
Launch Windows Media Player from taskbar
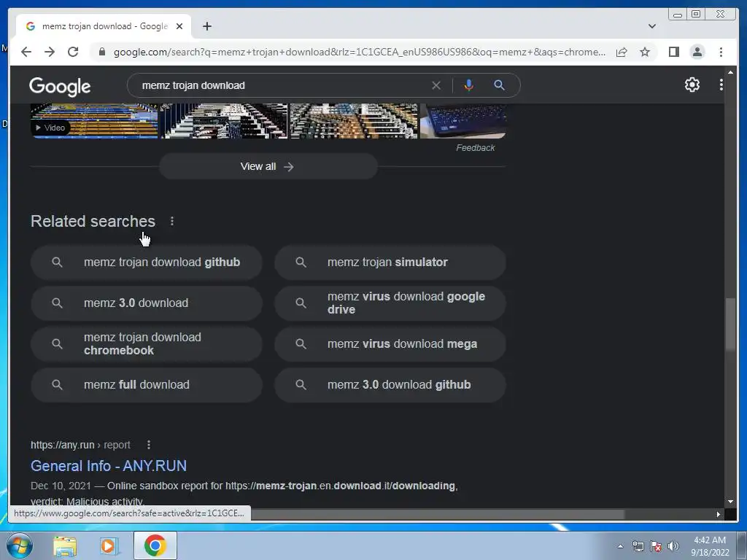(109, 546)
